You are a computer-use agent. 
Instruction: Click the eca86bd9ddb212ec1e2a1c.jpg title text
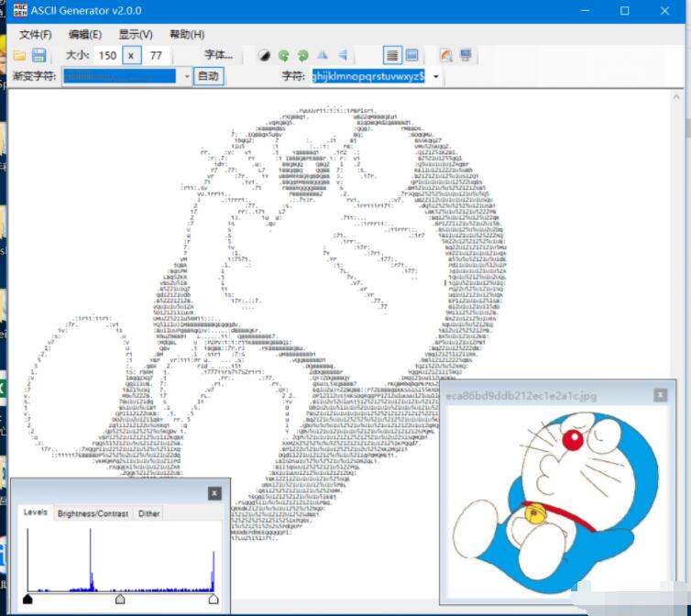coord(521,396)
